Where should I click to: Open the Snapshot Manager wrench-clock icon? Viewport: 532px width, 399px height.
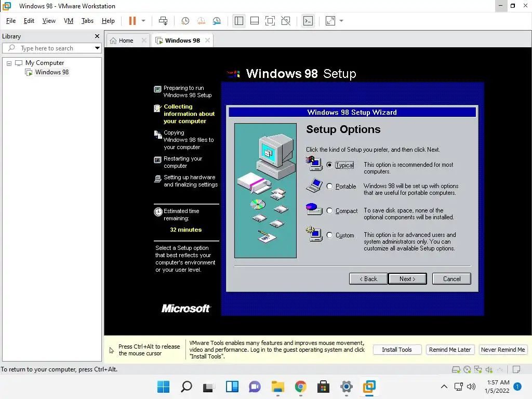pyautogui.click(x=217, y=21)
